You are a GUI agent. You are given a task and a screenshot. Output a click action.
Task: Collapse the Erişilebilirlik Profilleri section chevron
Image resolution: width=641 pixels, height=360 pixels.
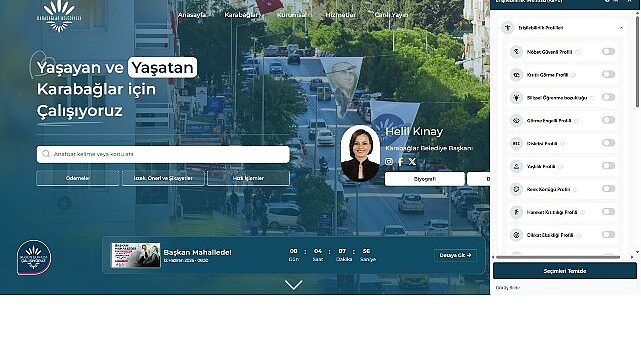point(621,28)
